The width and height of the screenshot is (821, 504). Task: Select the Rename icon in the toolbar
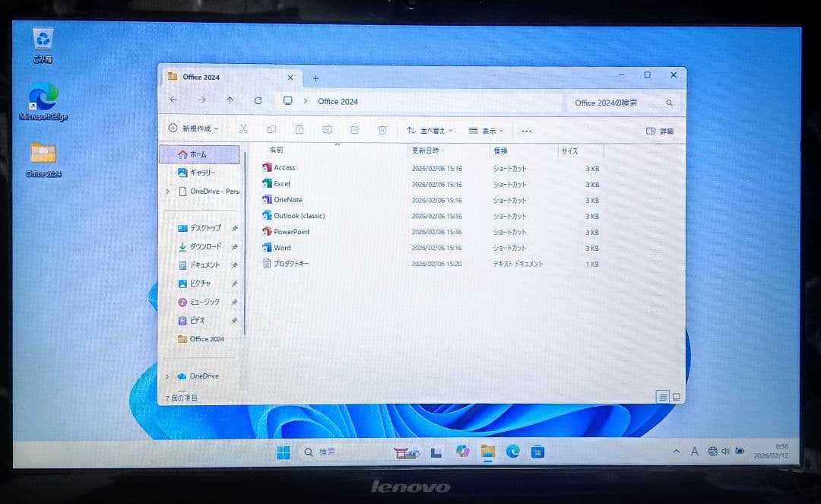(x=328, y=129)
